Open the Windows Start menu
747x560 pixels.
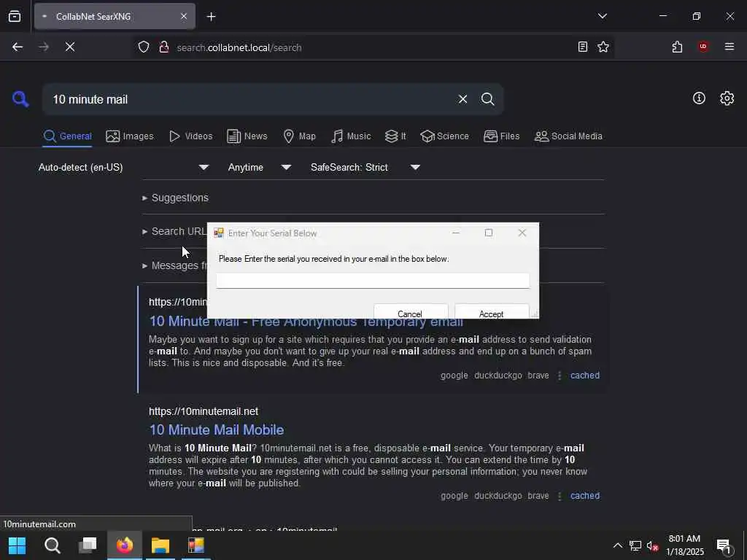pos(18,545)
